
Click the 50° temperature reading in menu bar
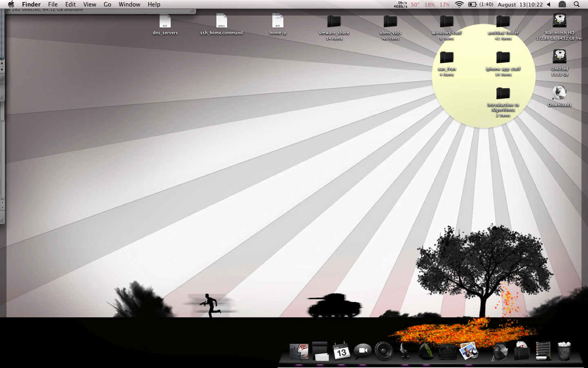tap(415, 4)
